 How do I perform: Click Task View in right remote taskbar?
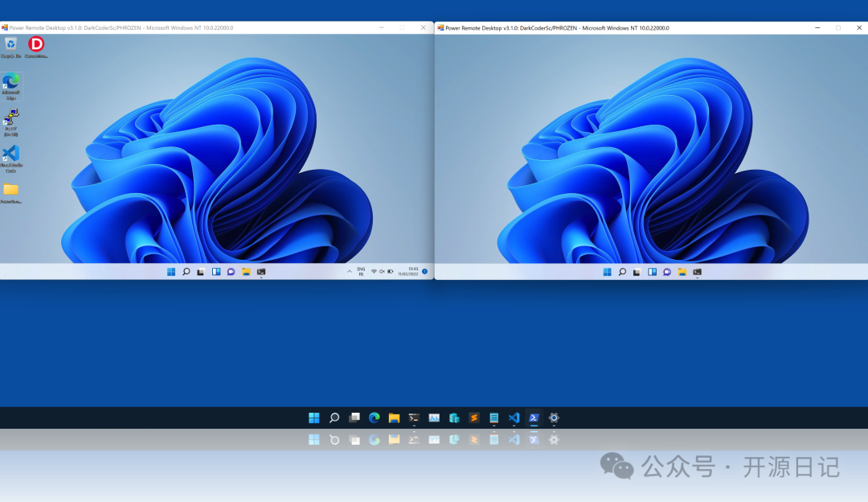pos(637,272)
